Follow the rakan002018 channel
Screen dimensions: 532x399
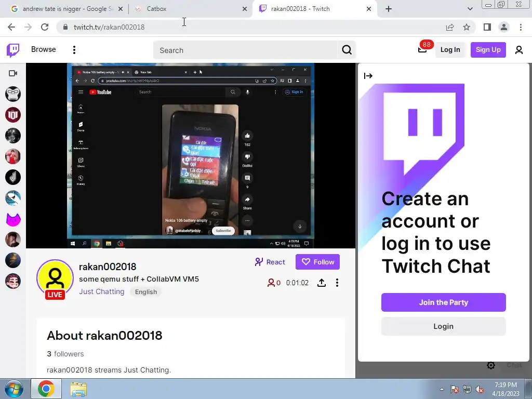click(317, 262)
